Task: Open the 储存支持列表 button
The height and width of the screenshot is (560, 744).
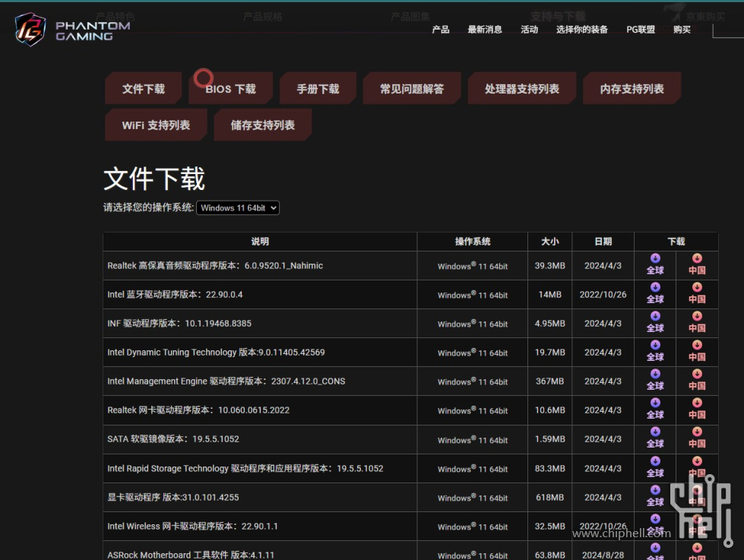Action: [x=262, y=125]
